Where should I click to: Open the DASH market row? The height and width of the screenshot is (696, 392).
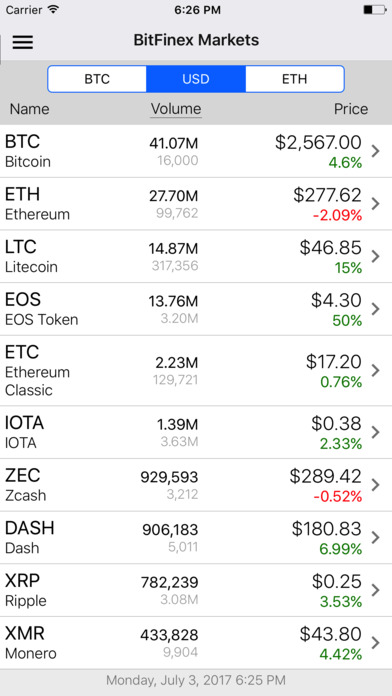pos(196,538)
